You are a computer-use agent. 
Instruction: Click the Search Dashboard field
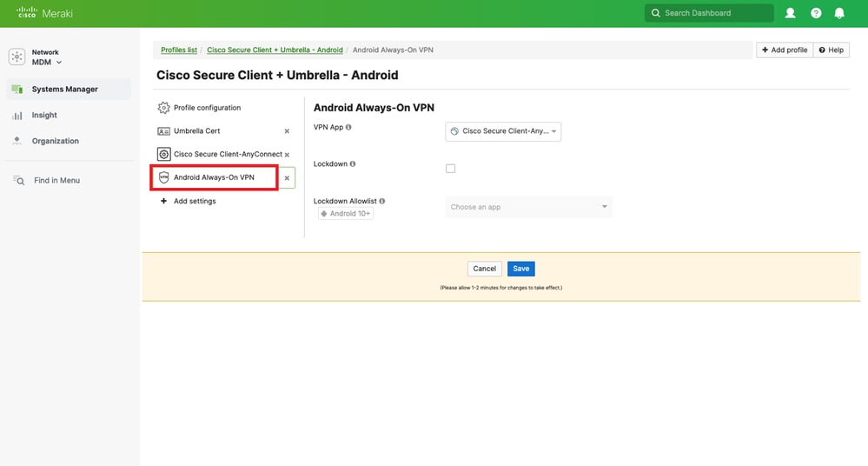click(x=709, y=13)
